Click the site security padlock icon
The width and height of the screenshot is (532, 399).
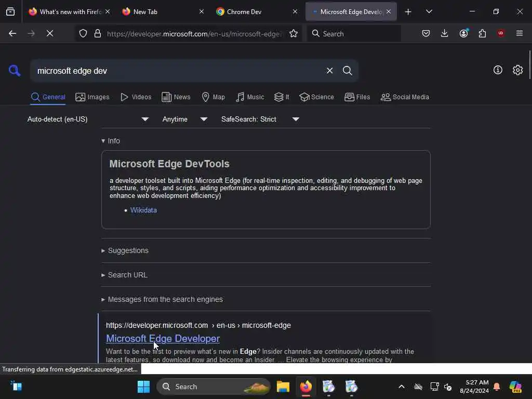click(x=98, y=33)
